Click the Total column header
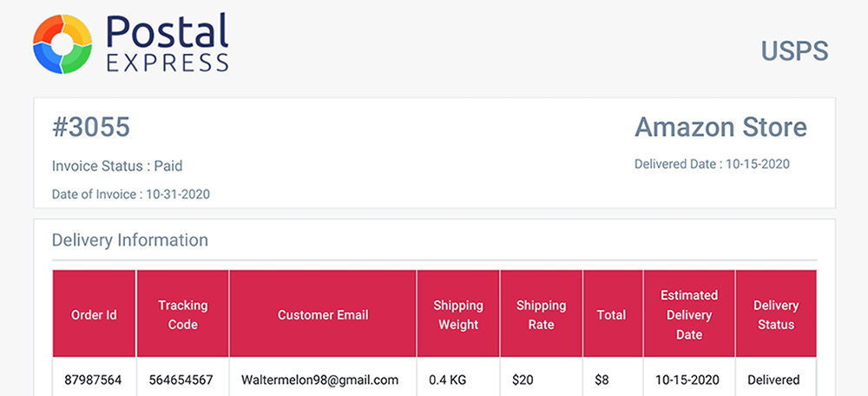 (x=613, y=314)
